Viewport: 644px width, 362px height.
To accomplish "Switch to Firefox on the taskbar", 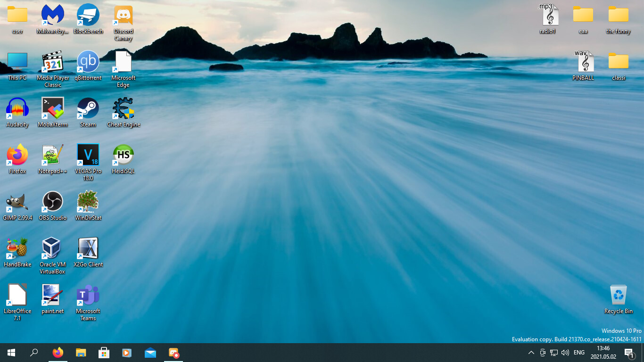I will click(x=58, y=353).
